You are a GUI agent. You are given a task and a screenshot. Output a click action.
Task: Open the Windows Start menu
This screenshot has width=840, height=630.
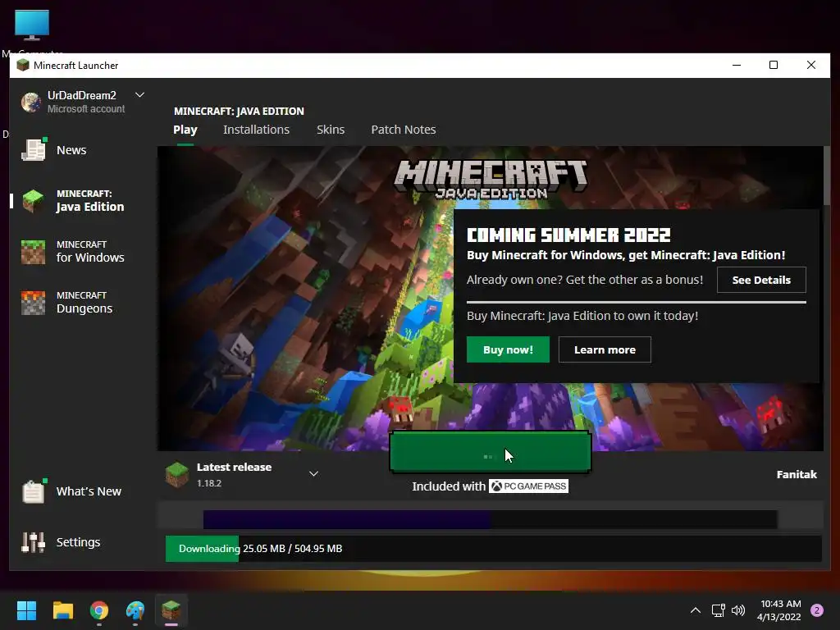[26, 610]
